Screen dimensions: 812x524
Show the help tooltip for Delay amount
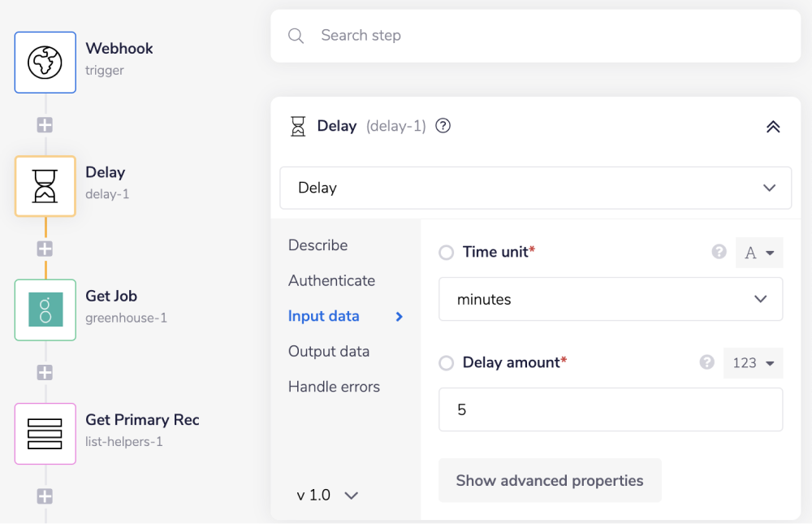coord(707,362)
